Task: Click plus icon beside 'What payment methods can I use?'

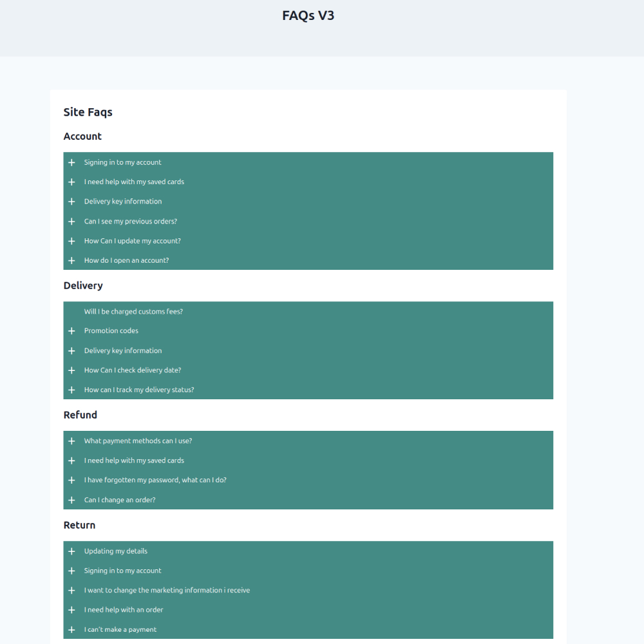Action: point(71,441)
